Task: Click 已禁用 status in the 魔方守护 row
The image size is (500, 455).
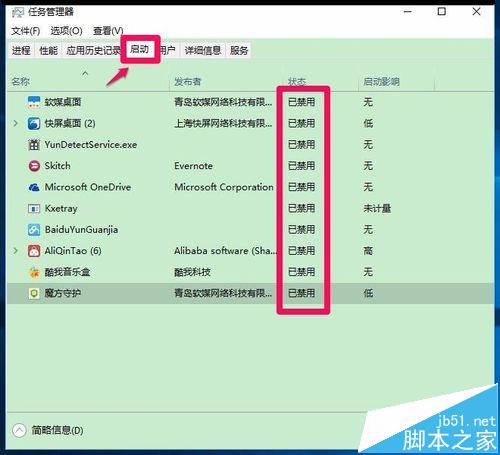Action: coord(301,293)
